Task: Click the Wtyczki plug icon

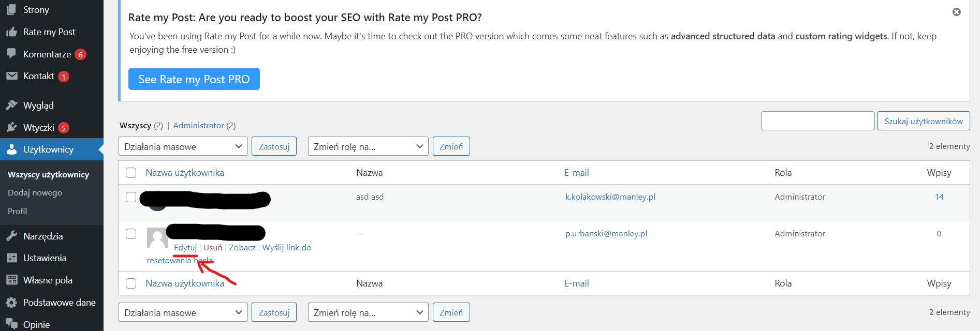Action: (x=11, y=127)
